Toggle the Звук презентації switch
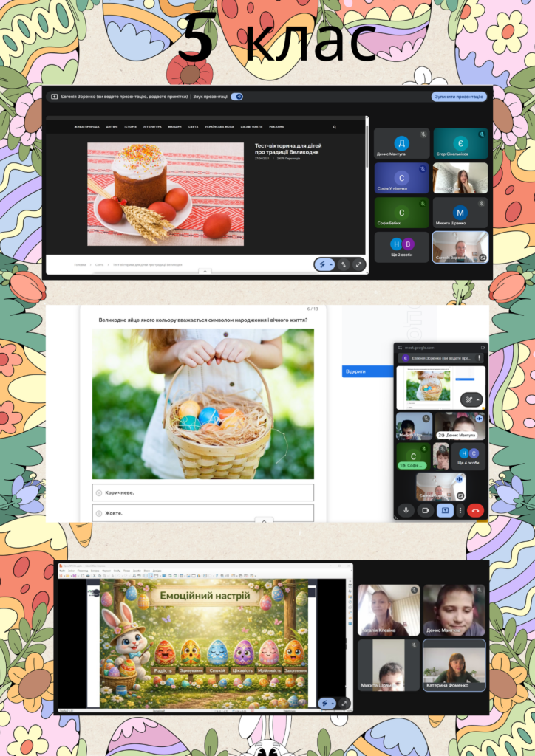 pyautogui.click(x=236, y=97)
